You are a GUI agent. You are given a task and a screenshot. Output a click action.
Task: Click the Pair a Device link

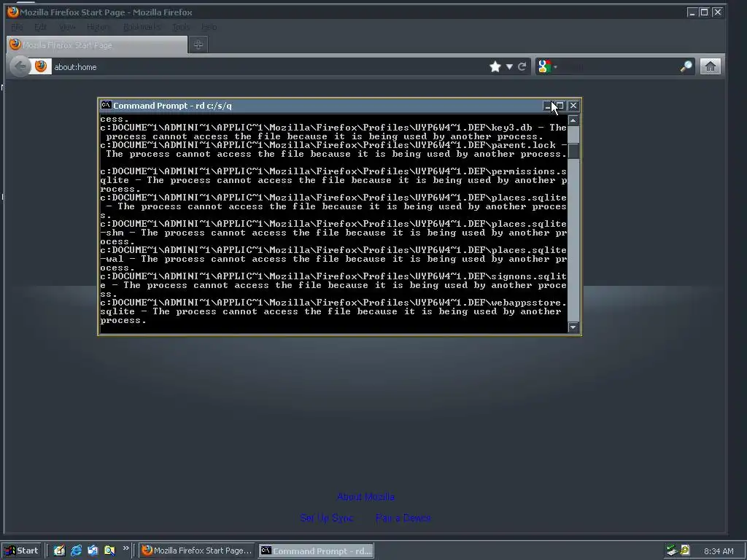pyautogui.click(x=403, y=518)
